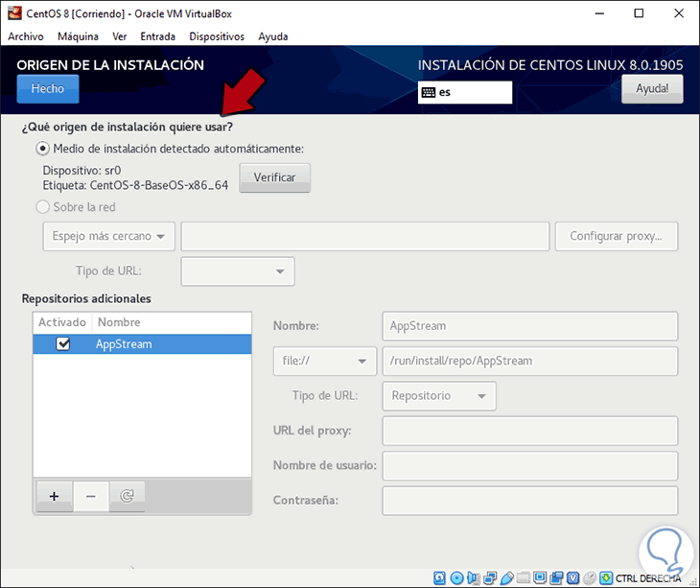Click the es keyboard layout indicator

click(465, 92)
